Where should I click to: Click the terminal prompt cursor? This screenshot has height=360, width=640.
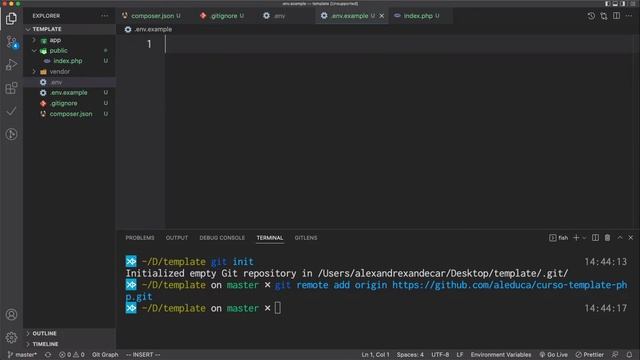tap(278, 308)
